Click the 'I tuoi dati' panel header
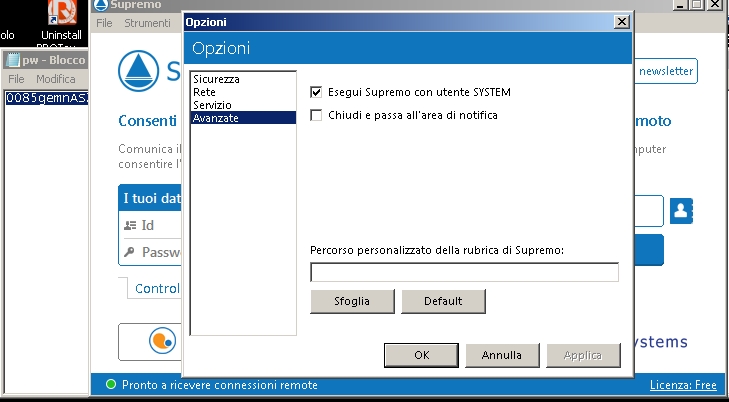 click(x=152, y=198)
